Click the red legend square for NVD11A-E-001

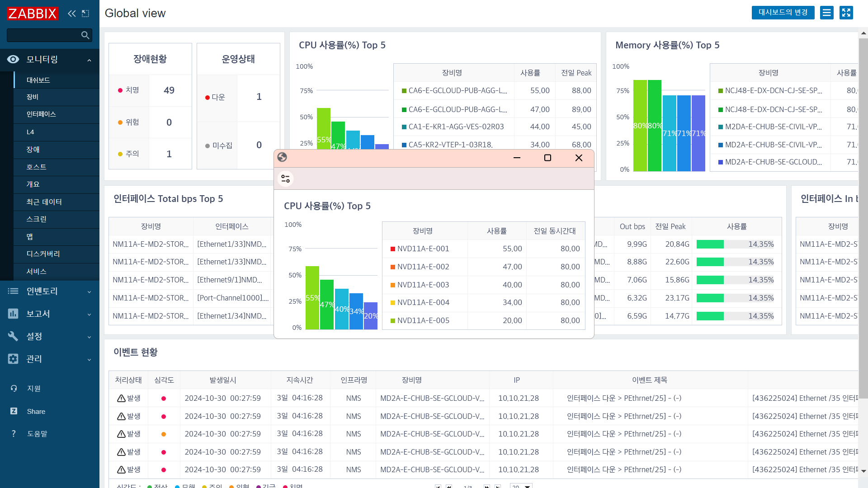point(393,249)
